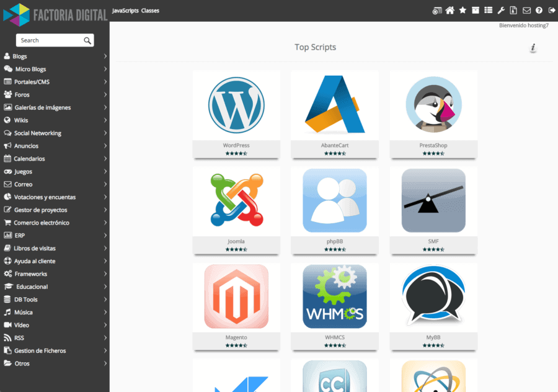Viewport: 558px width, 392px height.
Task: Expand the Frameworks category chevron
Action: [105, 274]
